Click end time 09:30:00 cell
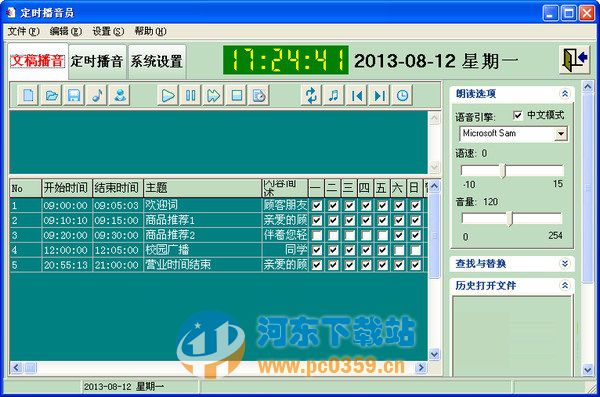The height and width of the screenshot is (397, 600). (117, 235)
